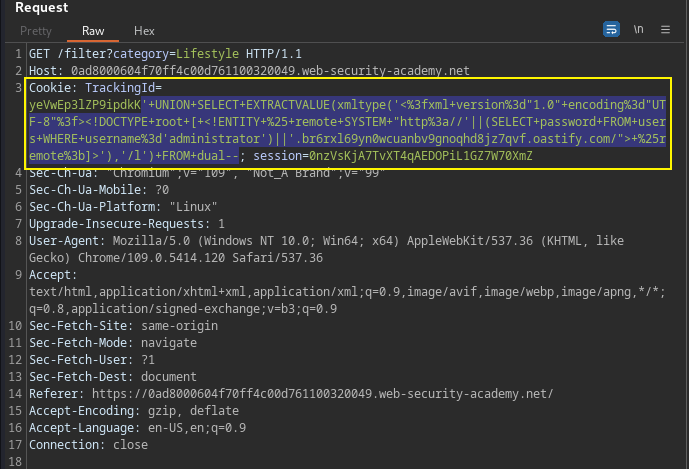Click the Cookie: TrackingId= text
The height and width of the screenshot is (469, 689).
click(x=95, y=88)
